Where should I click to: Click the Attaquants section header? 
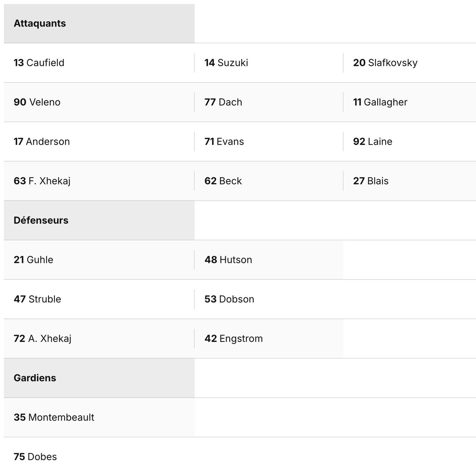tap(40, 23)
